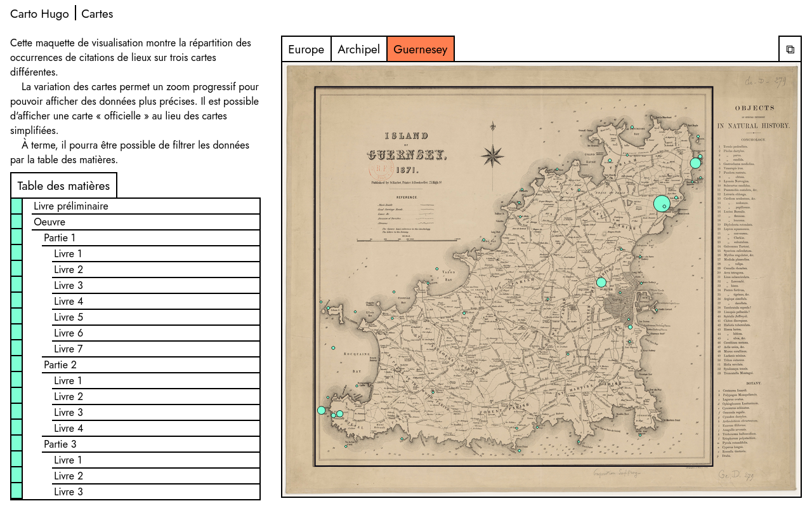Select the Guernesey map tab
Screen dimensions: 812x508
tap(421, 49)
